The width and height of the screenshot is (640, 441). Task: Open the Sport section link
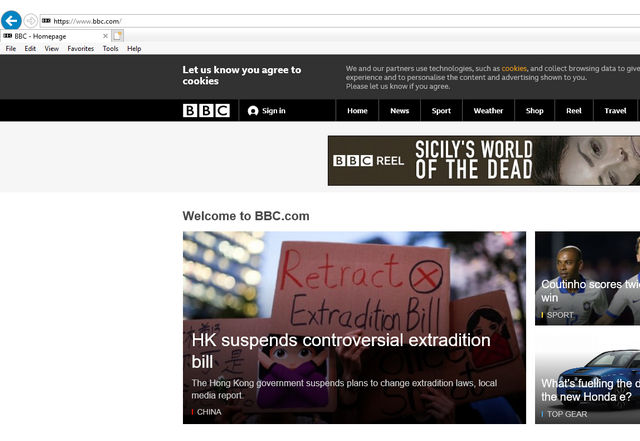[441, 111]
